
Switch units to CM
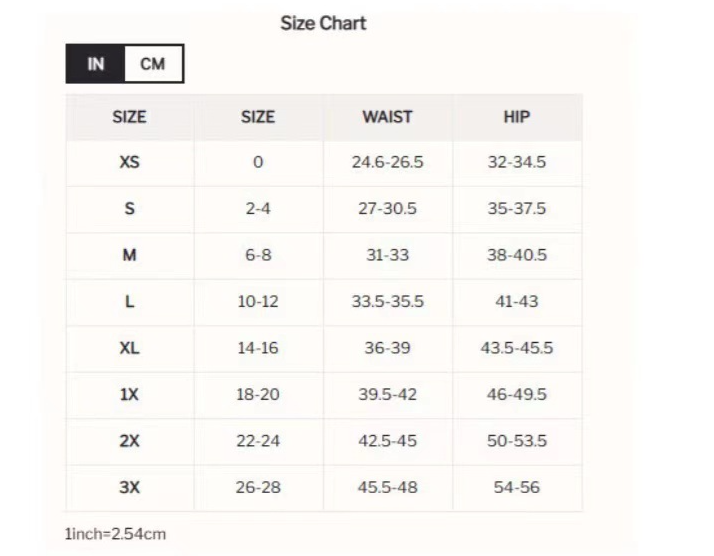click(153, 64)
